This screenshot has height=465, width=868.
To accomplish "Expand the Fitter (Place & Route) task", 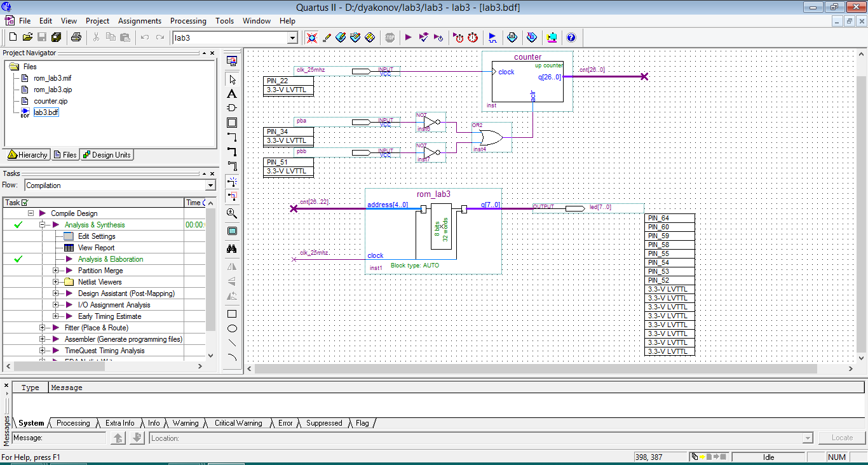I will [x=43, y=328].
